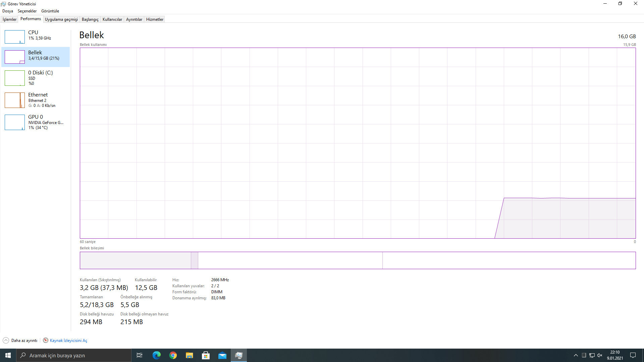This screenshot has width=644, height=362.
Task: Open Microsoft Edge from the taskbar
Action: coord(157,355)
